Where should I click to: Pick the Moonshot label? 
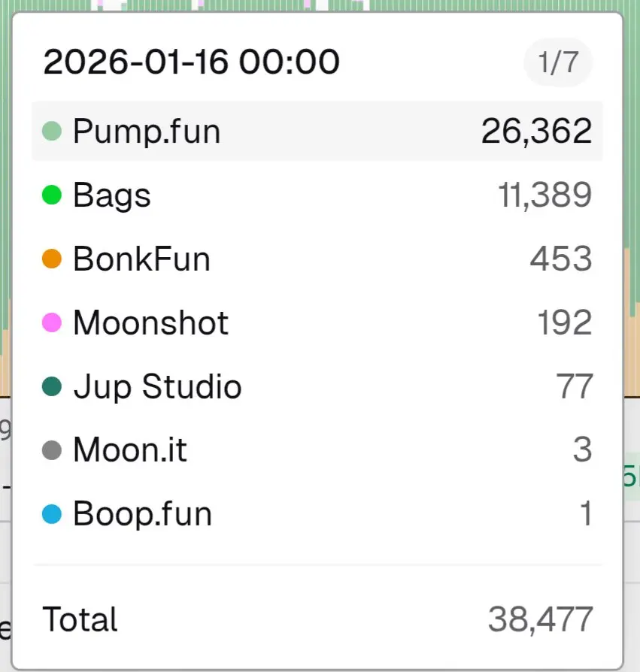coord(150,323)
